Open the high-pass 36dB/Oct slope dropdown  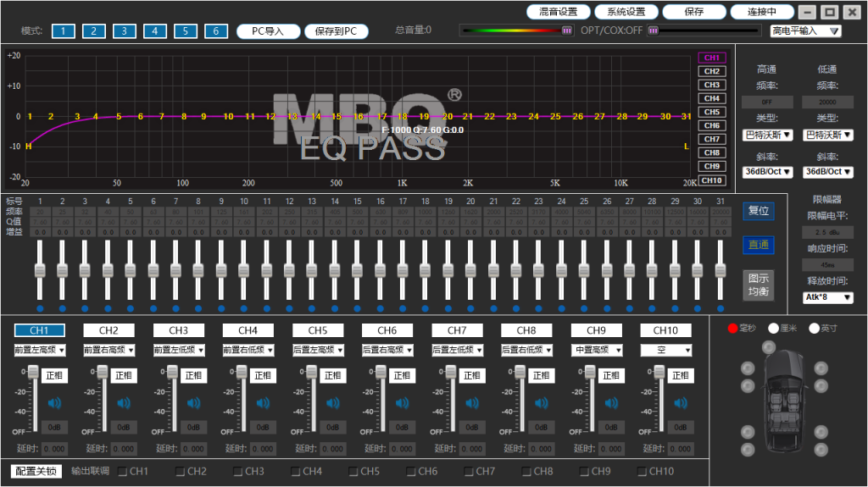(767, 172)
